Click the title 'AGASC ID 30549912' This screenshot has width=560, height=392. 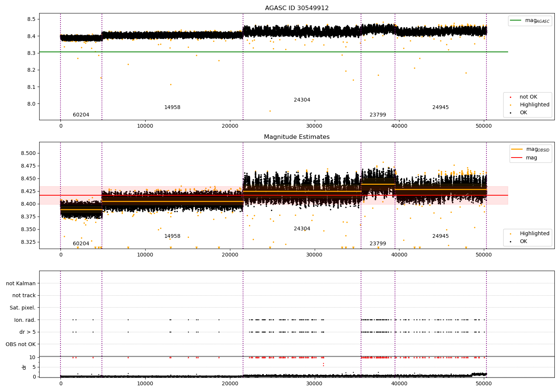pyautogui.click(x=297, y=8)
